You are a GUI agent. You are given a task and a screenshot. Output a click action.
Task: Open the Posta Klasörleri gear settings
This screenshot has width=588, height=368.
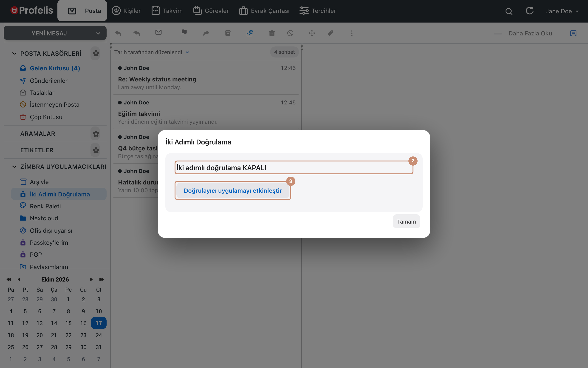[96, 53]
